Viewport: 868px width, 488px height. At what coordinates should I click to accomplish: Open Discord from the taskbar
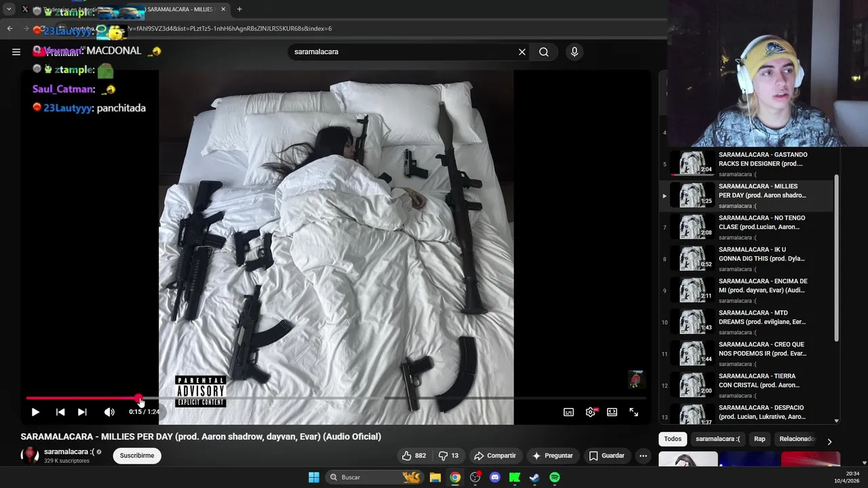point(495,477)
